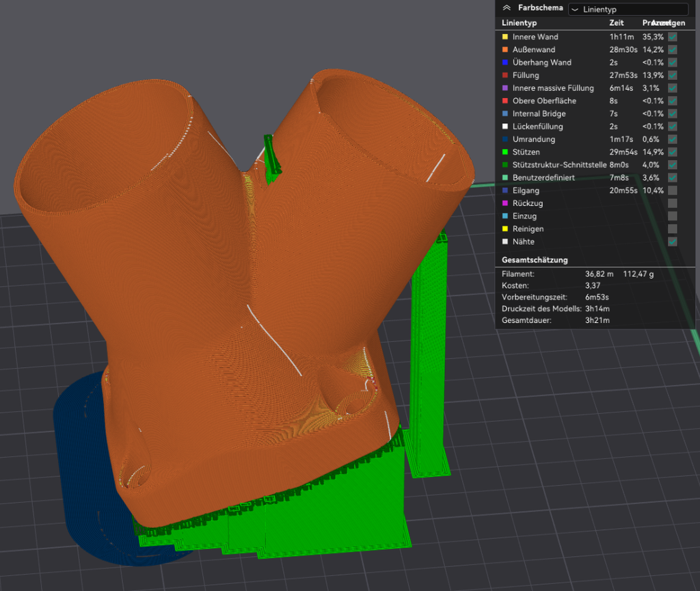Click the chevron arrow in the Linientyp dropdown

[574, 10]
